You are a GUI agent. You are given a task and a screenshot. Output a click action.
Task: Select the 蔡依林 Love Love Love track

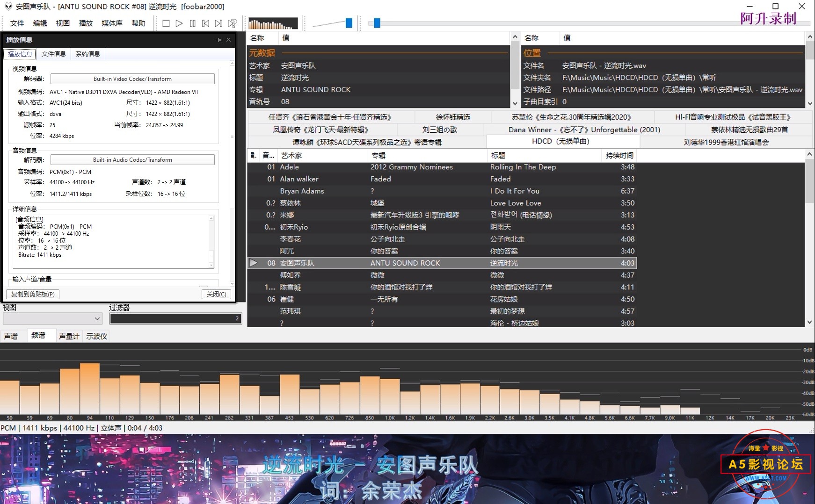442,203
